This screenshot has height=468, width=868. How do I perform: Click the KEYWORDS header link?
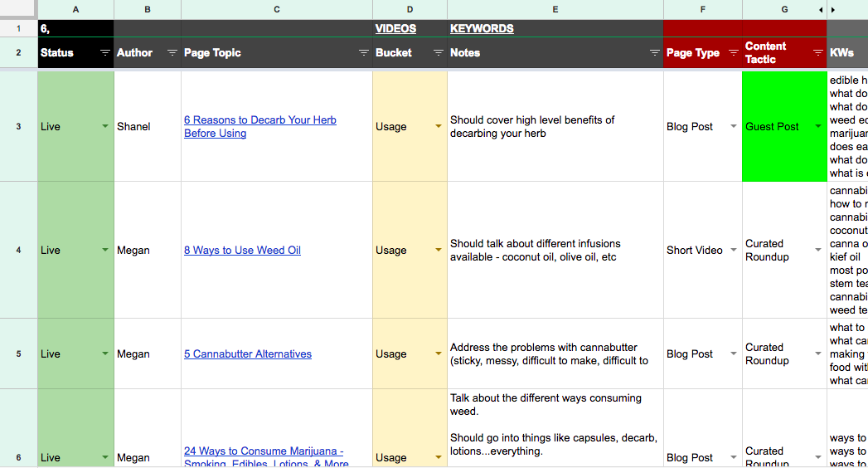482,28
